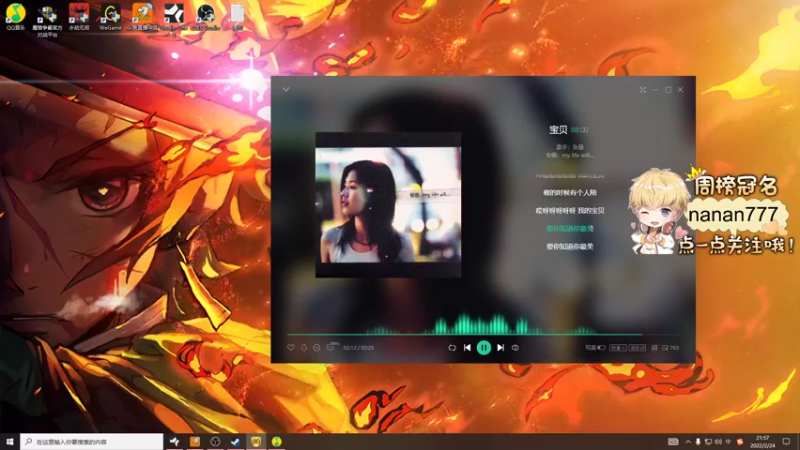Open the album link my life will...
This screenshot has height=450, width=800.
pyautogui.click(x=578, y=155)
